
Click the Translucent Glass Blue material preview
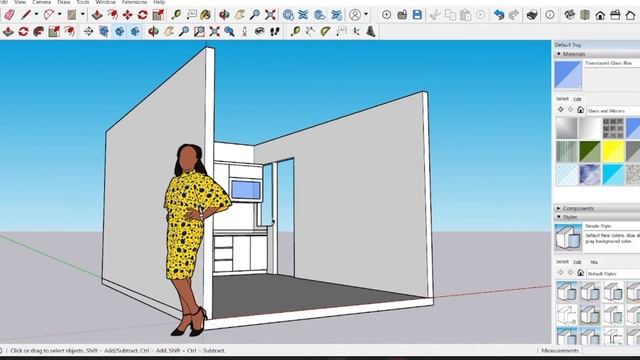pyautogui.click(x=568, y=75)
